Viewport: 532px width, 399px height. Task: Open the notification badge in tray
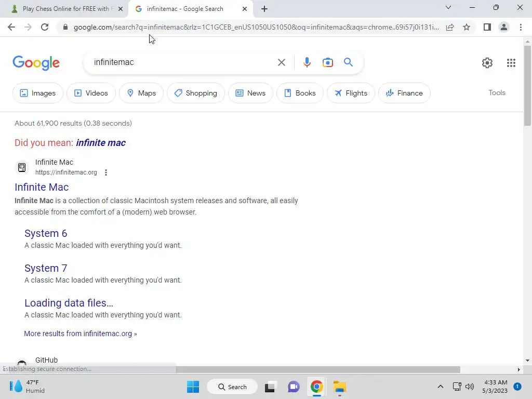click(517, 387)
